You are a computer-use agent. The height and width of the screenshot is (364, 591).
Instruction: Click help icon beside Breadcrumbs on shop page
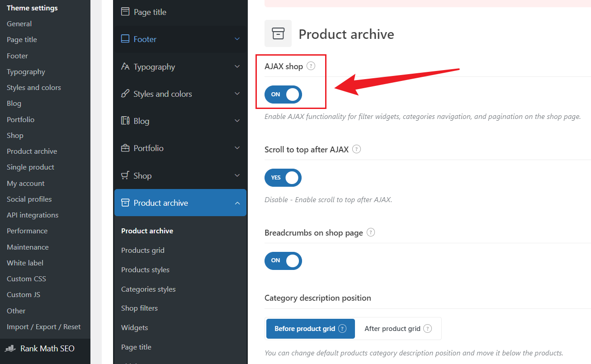pos(371,232)
